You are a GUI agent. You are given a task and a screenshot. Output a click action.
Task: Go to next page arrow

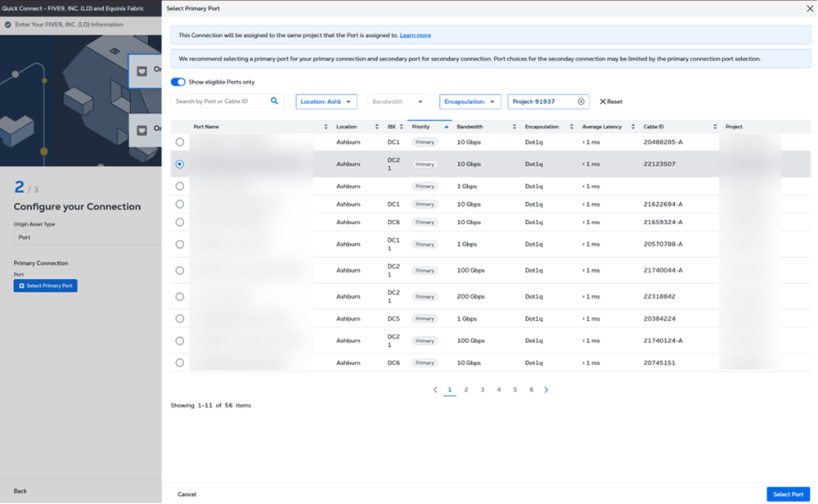click(546, 389)
